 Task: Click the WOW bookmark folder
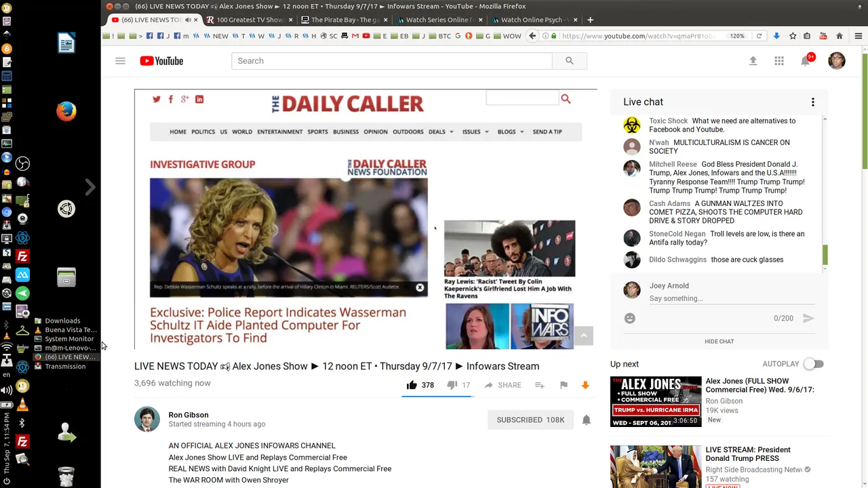click(507, 36)
